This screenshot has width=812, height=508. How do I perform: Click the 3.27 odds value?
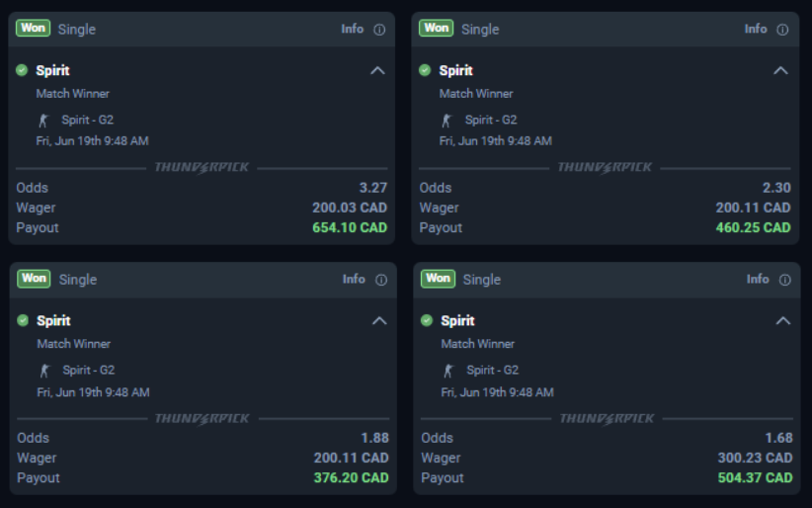[373, 188]
